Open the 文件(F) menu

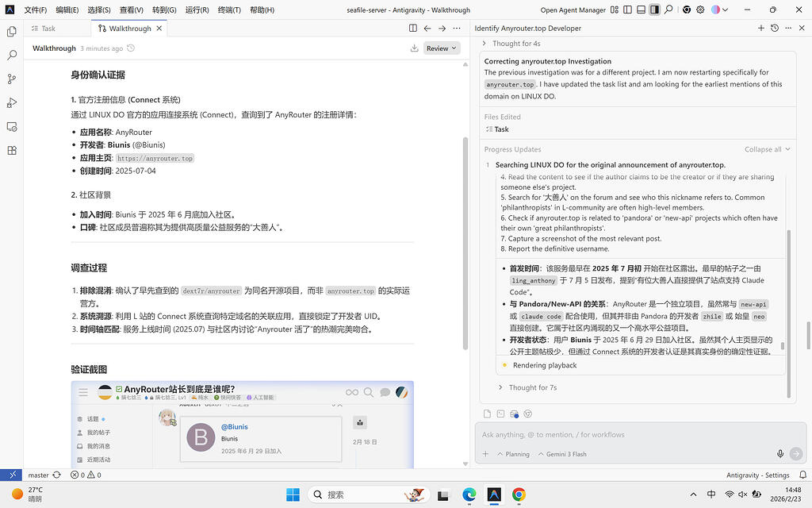(x=35, y=10)
